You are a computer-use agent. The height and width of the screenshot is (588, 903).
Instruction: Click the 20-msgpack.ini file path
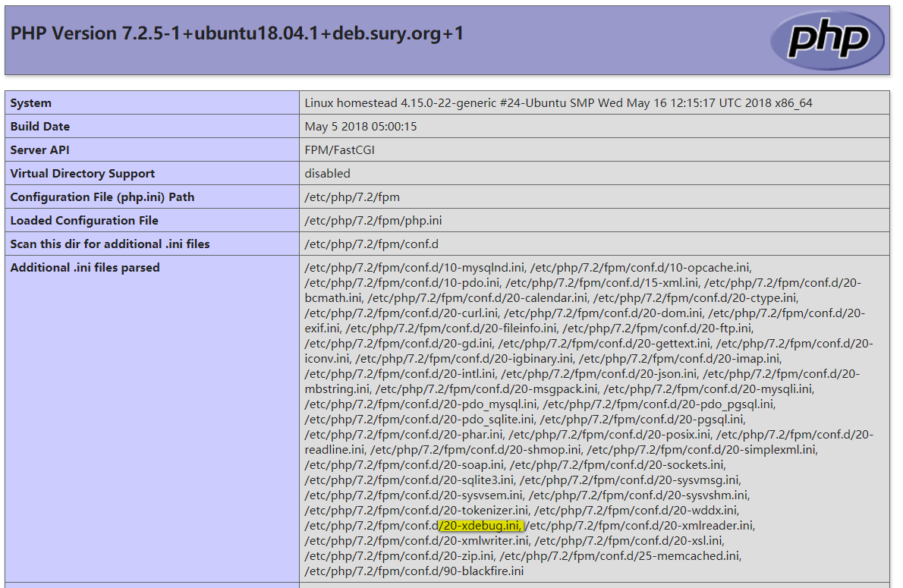click(x=486, y=389)
